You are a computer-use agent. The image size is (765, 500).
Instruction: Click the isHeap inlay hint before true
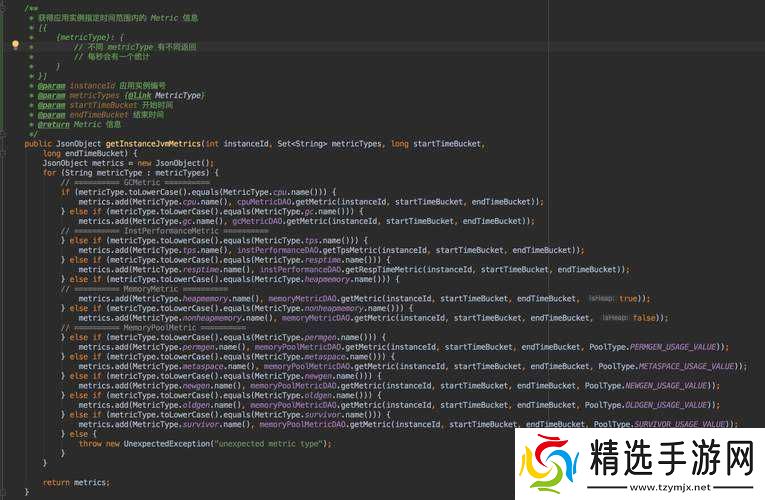coord(600,298)
